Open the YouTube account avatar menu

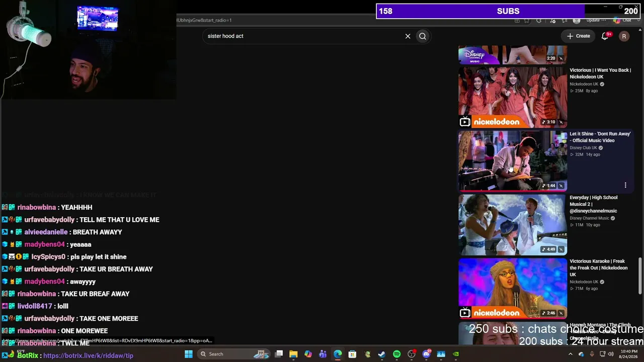pos(624,36)
